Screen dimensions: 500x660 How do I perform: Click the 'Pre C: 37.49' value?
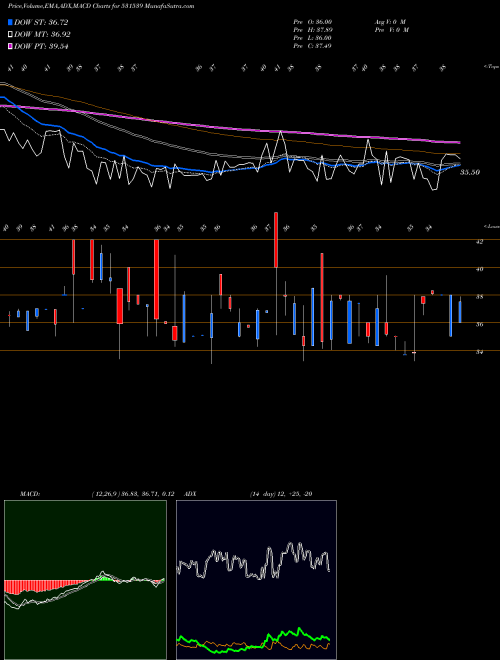point(313,46)
